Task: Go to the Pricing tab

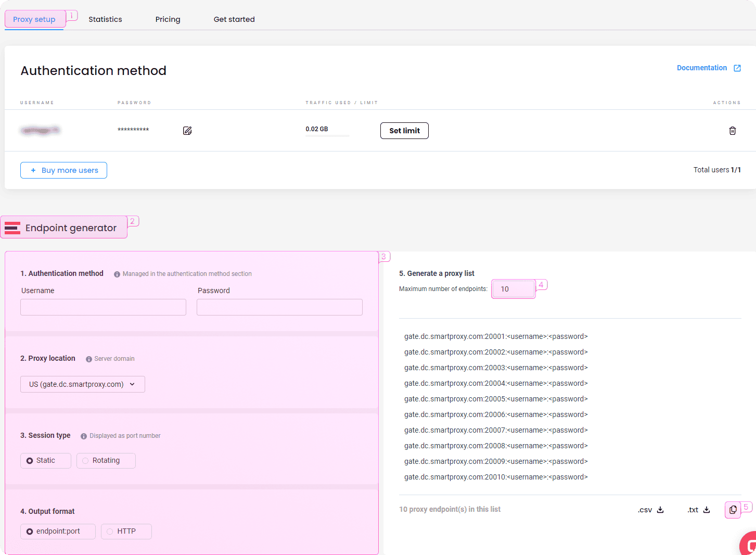Action: click(x=168, y=19)
